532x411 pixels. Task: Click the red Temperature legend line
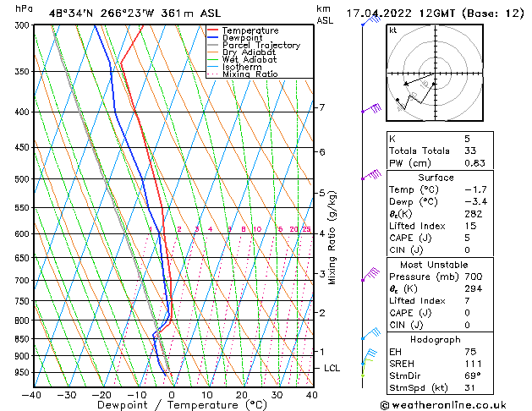pyautogui.click(x=213, y=30)
